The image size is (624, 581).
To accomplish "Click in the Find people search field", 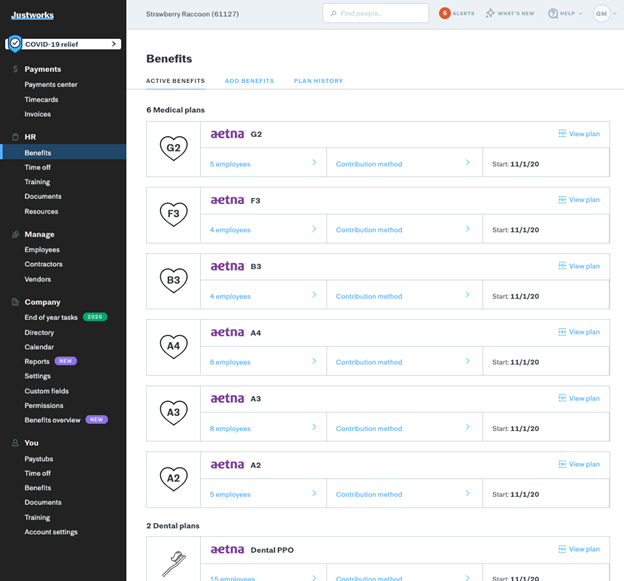I will tap(376, 14).
